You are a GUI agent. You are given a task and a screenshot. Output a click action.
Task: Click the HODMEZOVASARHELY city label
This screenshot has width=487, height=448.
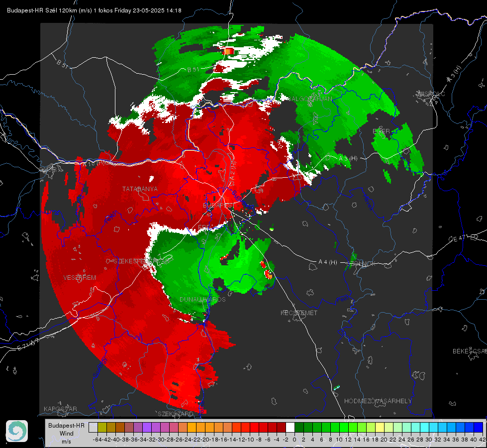[x=378, y=401]
